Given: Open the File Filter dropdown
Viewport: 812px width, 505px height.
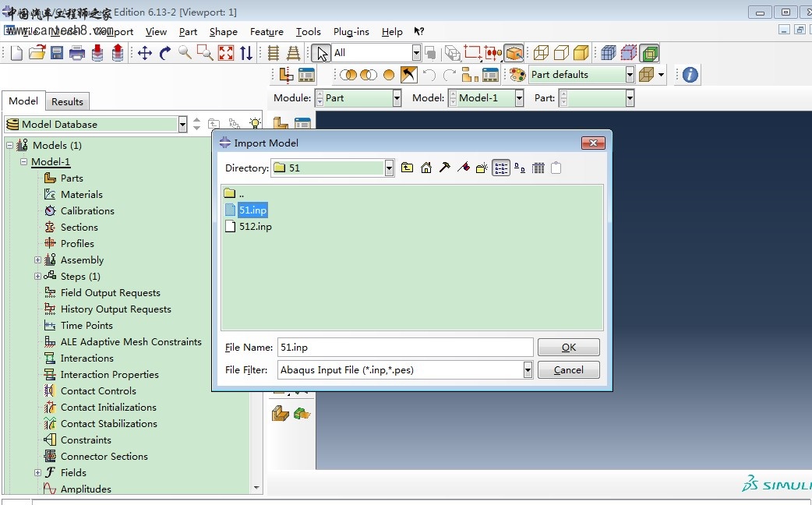Looking at the screenshot, I should pos(528,369).
